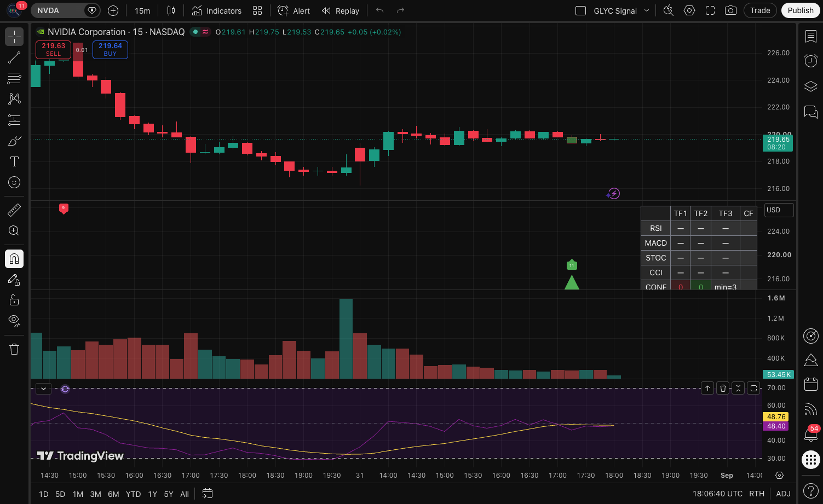Open the NVDA symbol search box
This screenshot has height=504, width=823.
click(65, 10)
